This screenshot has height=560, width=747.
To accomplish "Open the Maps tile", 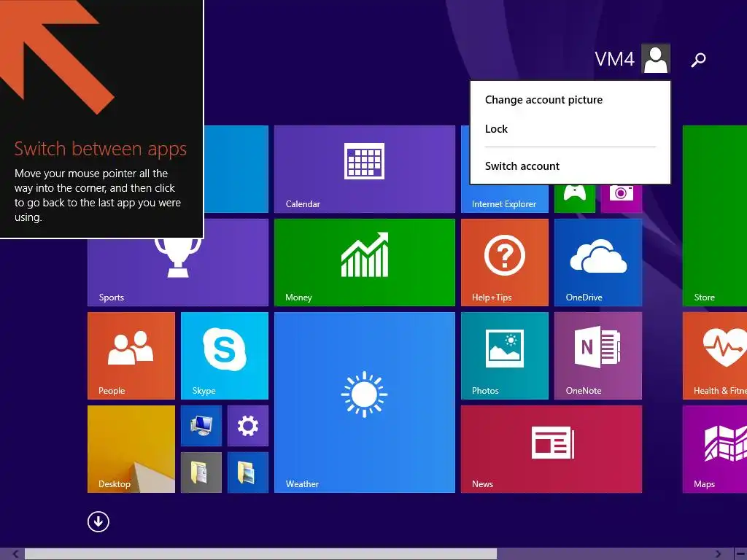I will click(715, 449).
